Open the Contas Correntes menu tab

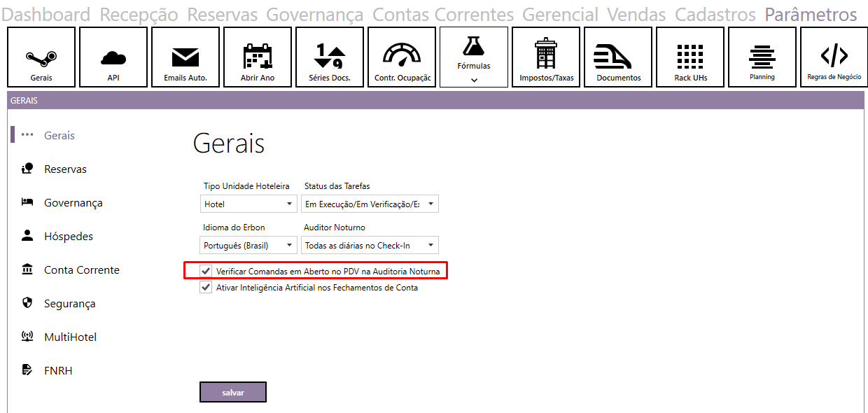(442, 14)
